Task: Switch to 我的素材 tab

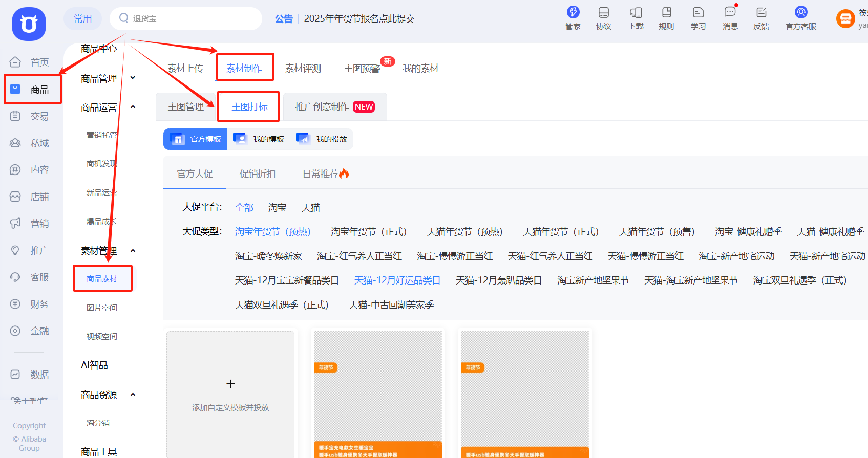Action: tap(421, 69)
